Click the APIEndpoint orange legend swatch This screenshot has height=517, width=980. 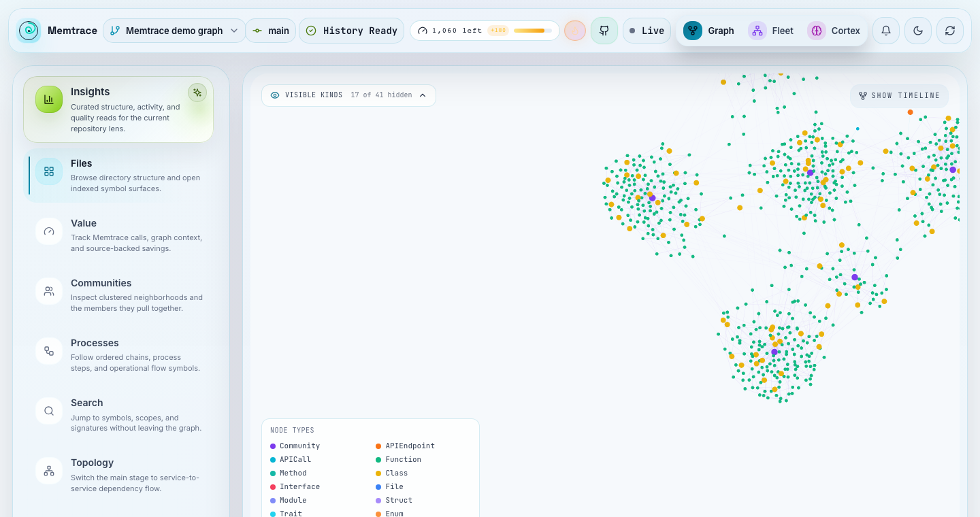(378, 446)
